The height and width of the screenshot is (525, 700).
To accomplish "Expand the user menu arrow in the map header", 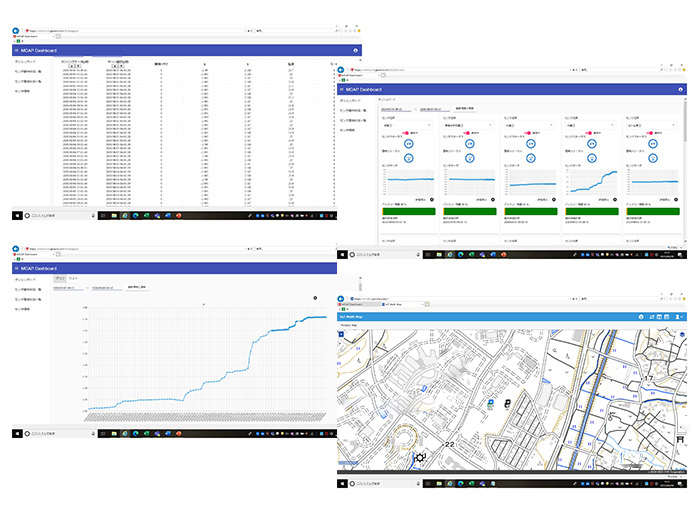I will (x=685, y=316).
